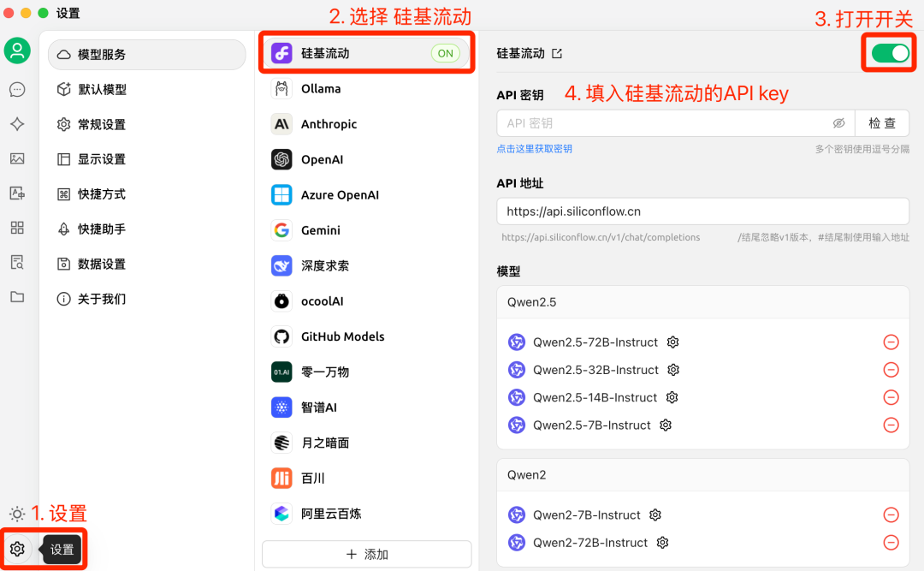Viewport: 924px width, 571px height.
Task: Remove the Qwen2.5-14B-Instruct model
Action: click(x=891, y=397)
